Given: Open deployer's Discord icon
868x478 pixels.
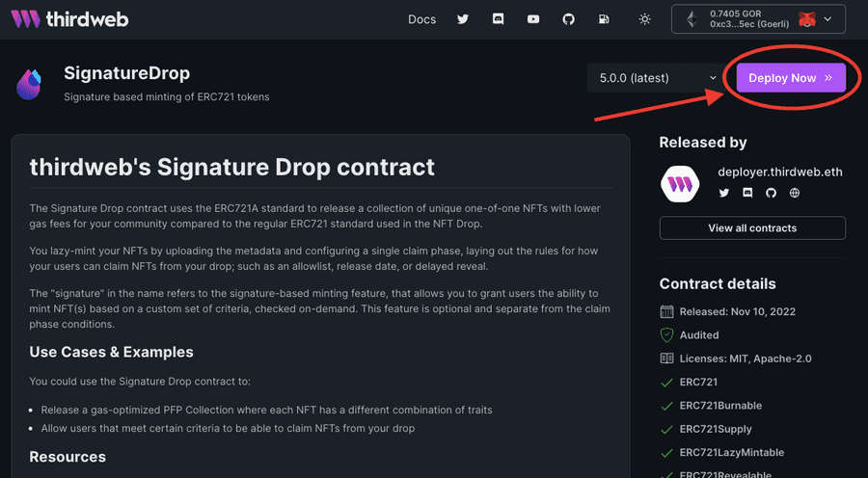Looking at the screenshot, I should pyautogui.click(x=747, y=193).
